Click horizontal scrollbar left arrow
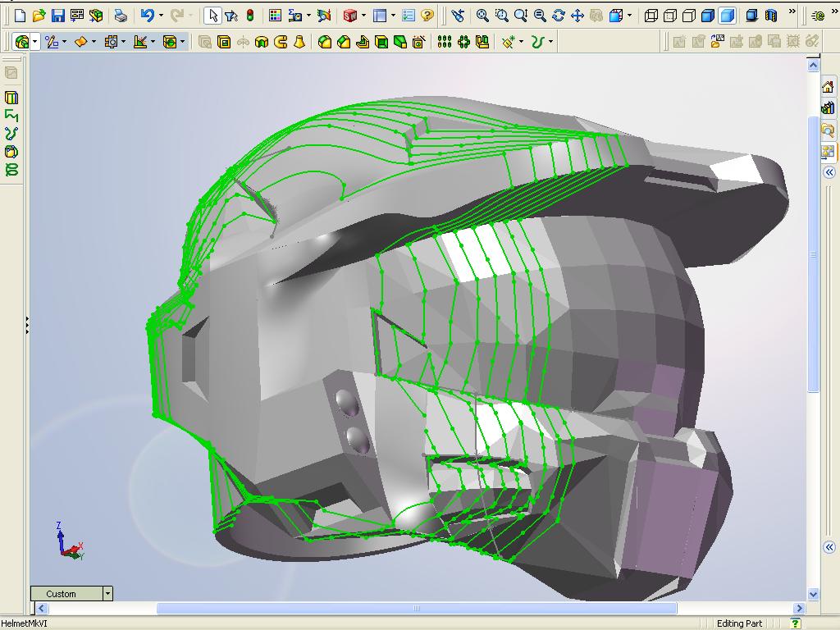 pyautogui.click(x=42, y=608)
